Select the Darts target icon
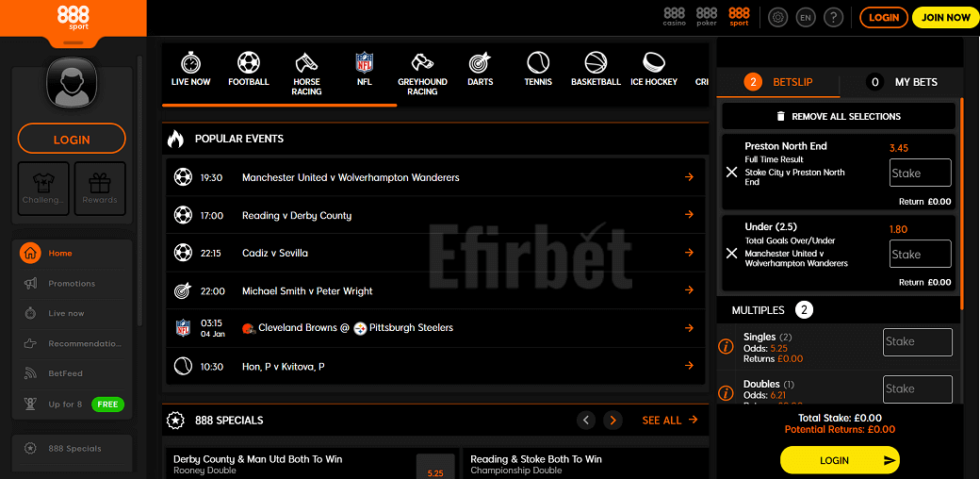980x479 pixels. pyautogui.click(x=480, y=63)
